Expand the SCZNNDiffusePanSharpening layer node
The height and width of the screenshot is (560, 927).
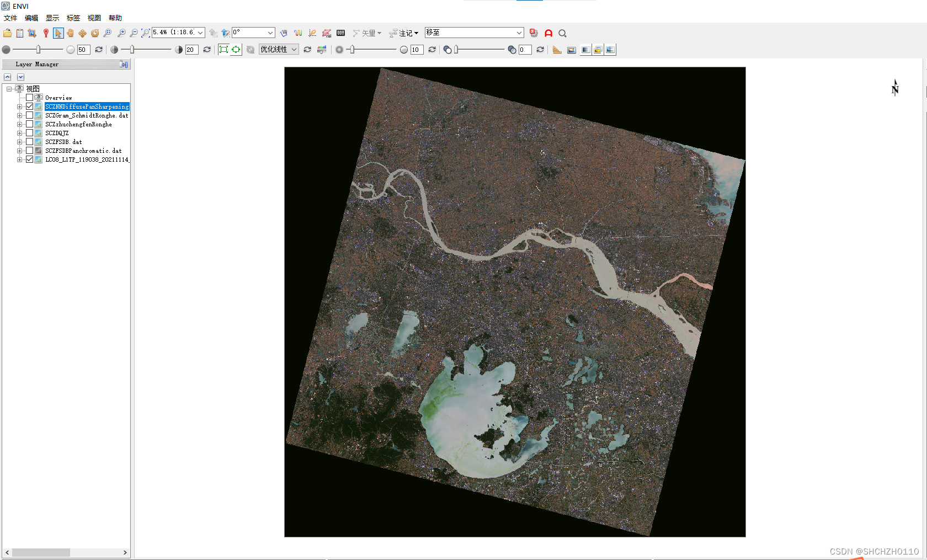(x=19, y=106)
